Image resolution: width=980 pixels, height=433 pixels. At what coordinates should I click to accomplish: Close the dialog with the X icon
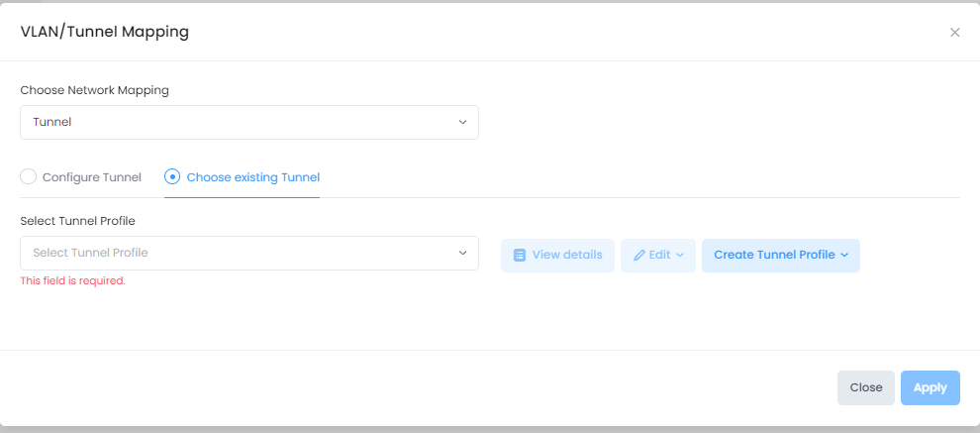(x=955, y=33)
